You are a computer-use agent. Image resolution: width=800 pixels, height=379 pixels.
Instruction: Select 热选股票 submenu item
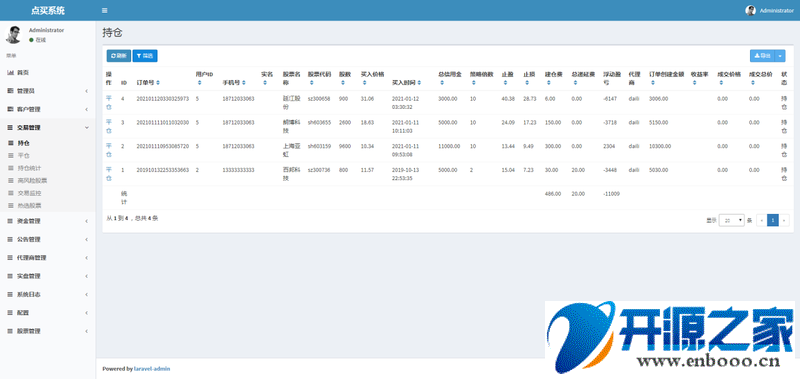47,206
